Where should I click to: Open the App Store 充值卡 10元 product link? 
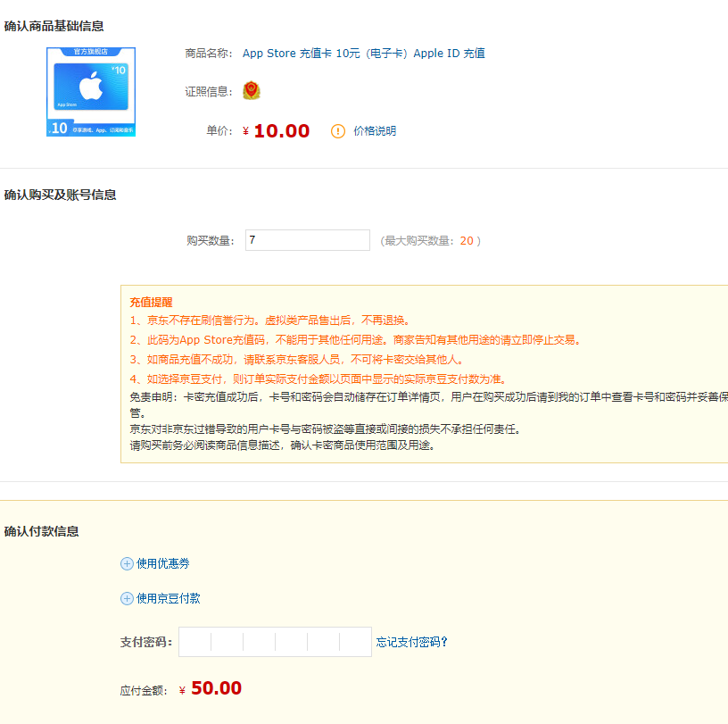[363, 54]
